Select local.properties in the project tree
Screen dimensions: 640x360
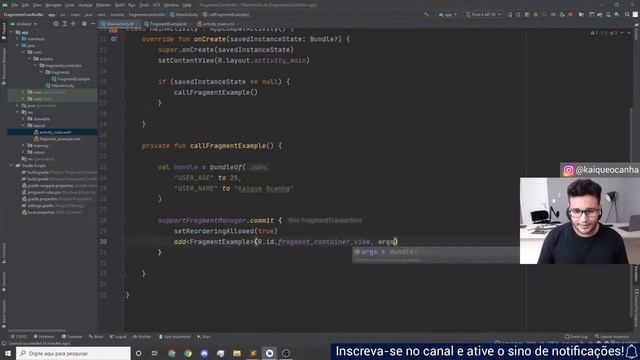pyautogui.click(x=52, y=213)
